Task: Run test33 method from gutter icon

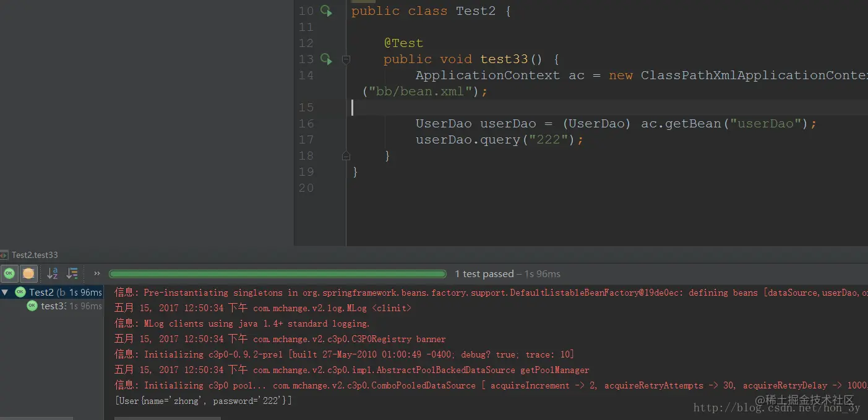Action: click(326, 59)
